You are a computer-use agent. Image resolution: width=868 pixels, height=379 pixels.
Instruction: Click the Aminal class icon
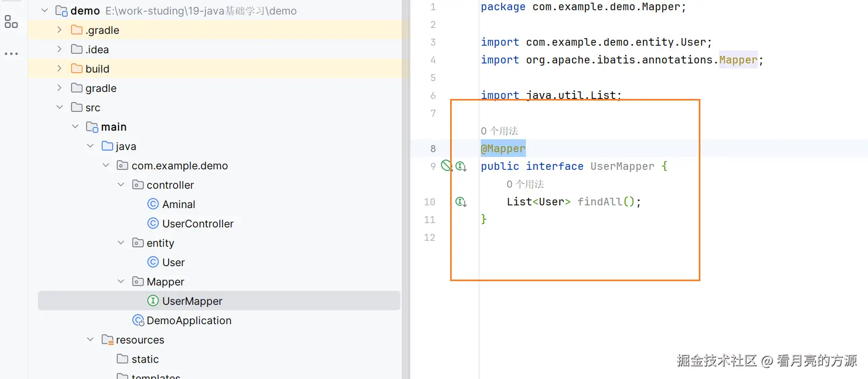click(153, 204)
